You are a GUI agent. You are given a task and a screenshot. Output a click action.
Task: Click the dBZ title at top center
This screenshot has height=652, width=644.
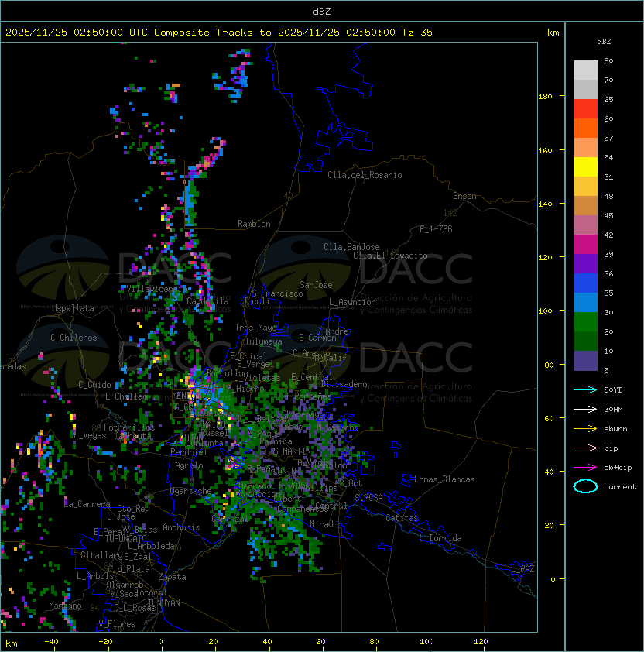point(322,12)
